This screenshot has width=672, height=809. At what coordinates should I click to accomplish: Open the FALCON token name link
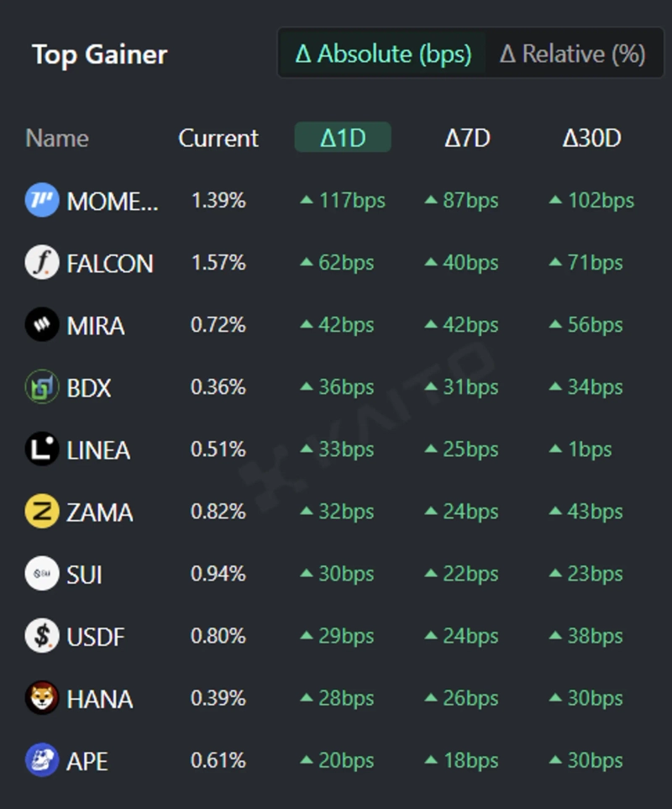coord(110,264)
